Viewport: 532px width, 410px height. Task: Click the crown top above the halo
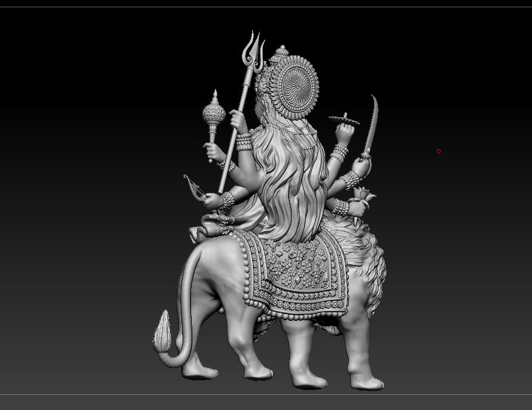(280, 53)
